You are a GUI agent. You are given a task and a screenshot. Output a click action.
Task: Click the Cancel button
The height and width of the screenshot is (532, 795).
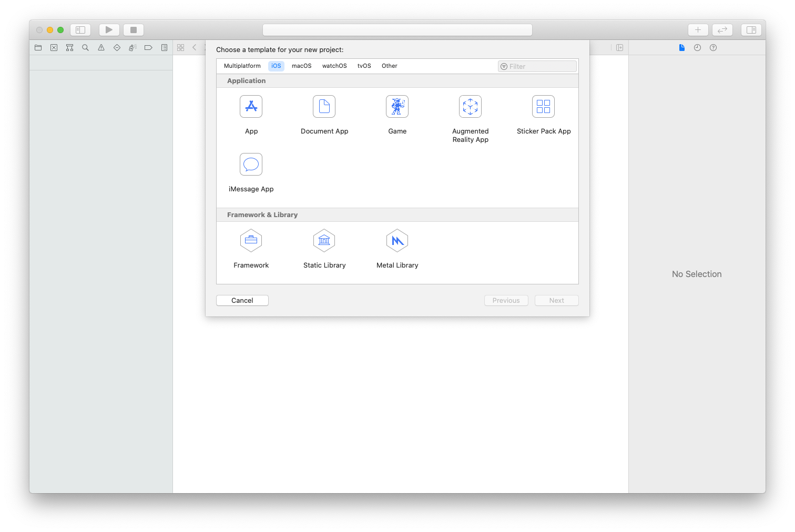(x=242, y=300)
